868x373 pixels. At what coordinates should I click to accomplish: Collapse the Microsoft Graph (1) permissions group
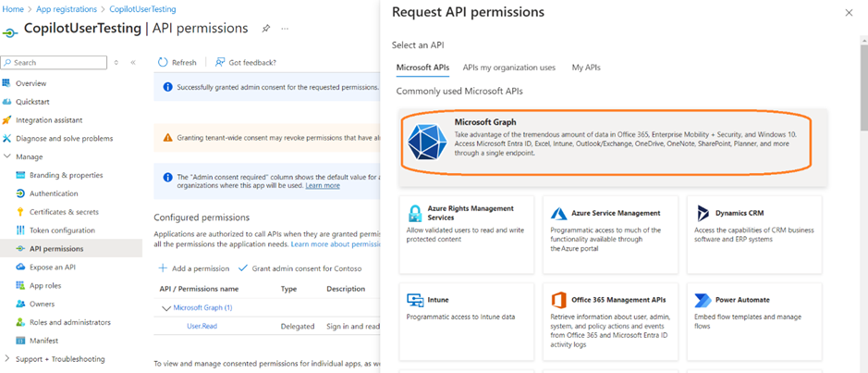[x=166, y=307]
